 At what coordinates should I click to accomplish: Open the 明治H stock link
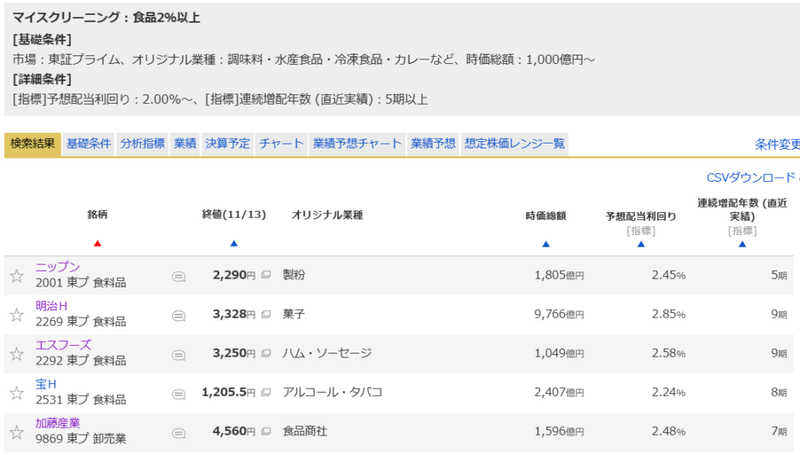point(52,306)
